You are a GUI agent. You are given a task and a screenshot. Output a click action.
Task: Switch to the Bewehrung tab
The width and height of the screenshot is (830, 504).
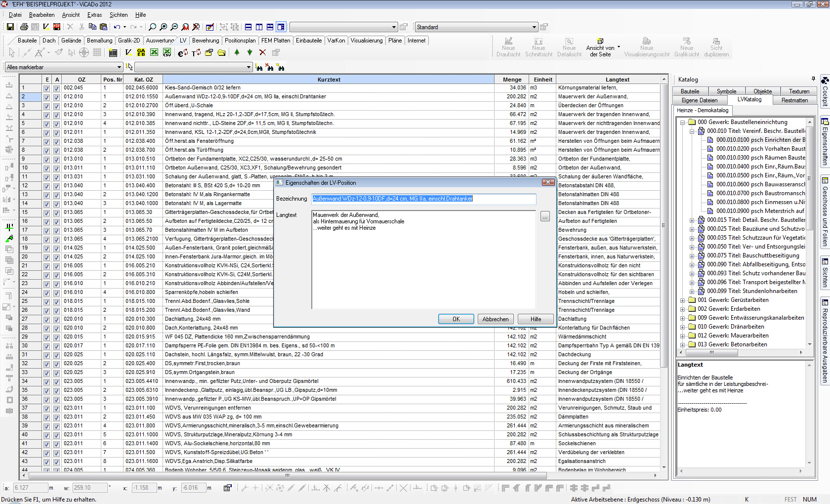[x=206, y=41]
